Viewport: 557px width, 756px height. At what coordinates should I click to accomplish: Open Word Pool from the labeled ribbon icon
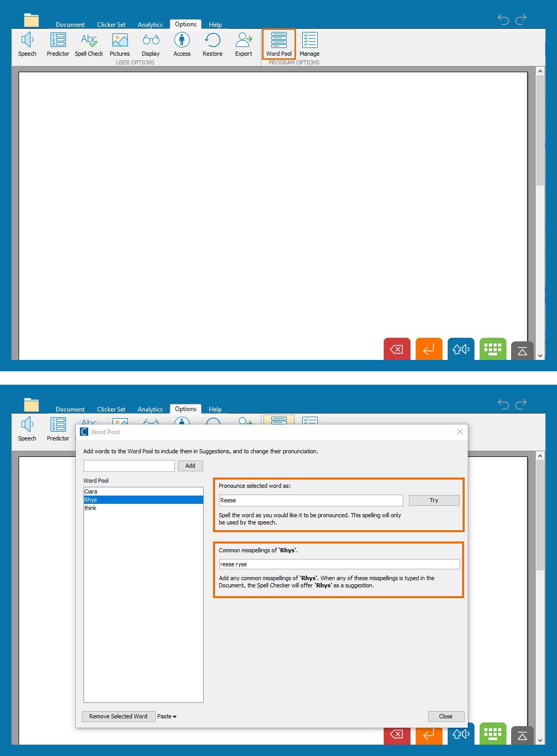(x=279, y=44)
